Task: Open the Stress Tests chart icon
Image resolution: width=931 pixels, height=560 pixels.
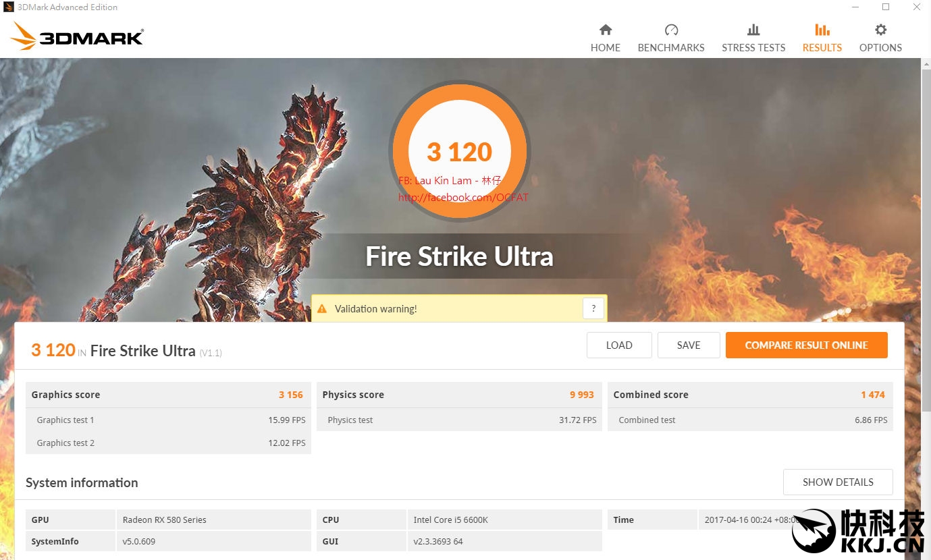Action: tap(753, 30)
